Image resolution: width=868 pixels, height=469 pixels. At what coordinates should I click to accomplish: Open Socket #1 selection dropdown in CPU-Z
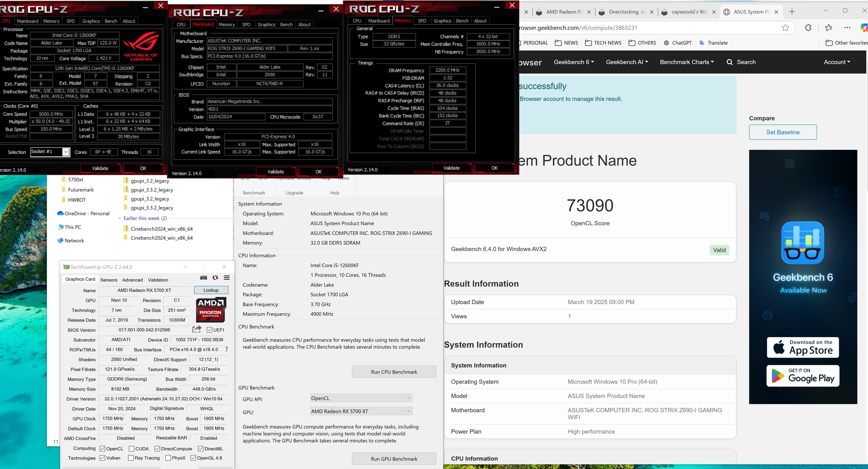[50, 152]
